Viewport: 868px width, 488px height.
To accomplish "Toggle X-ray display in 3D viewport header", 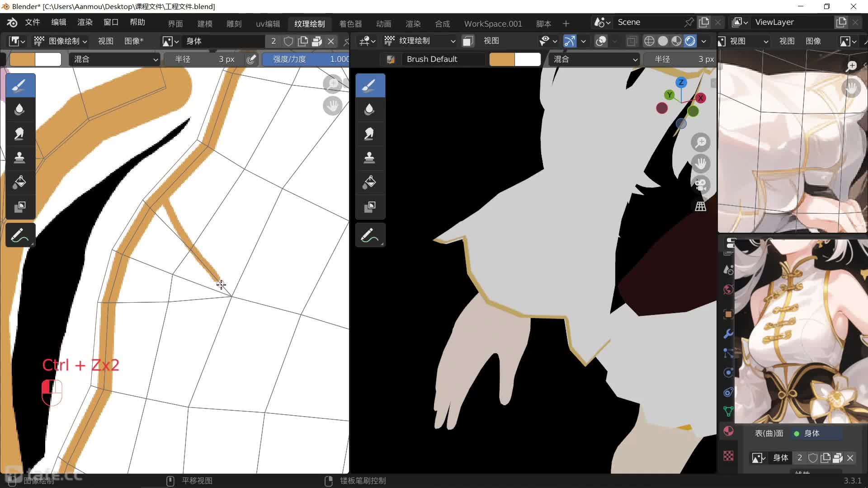I will tap(632, 41).
